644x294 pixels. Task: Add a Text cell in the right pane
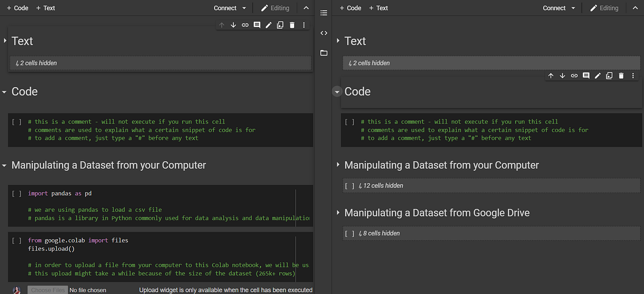coord(378,8)
